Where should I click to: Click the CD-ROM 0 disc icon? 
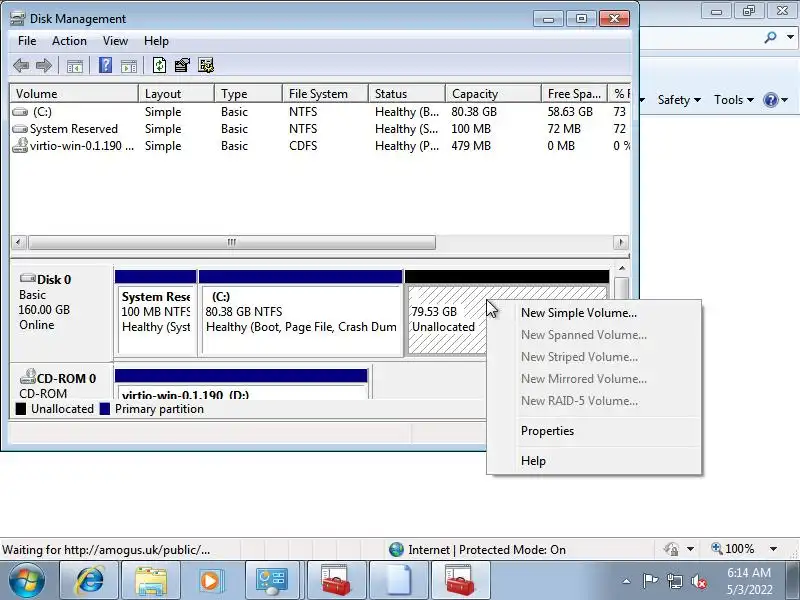pos(28,377)
